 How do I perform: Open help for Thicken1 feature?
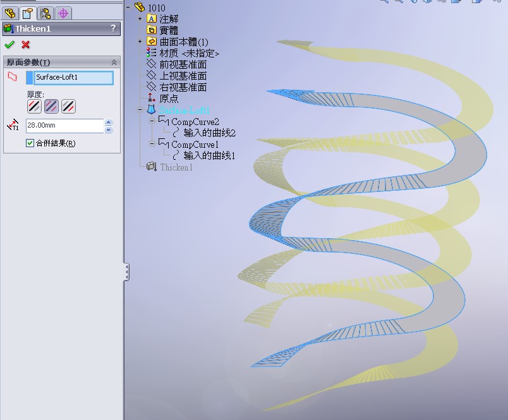pos(113,28)
